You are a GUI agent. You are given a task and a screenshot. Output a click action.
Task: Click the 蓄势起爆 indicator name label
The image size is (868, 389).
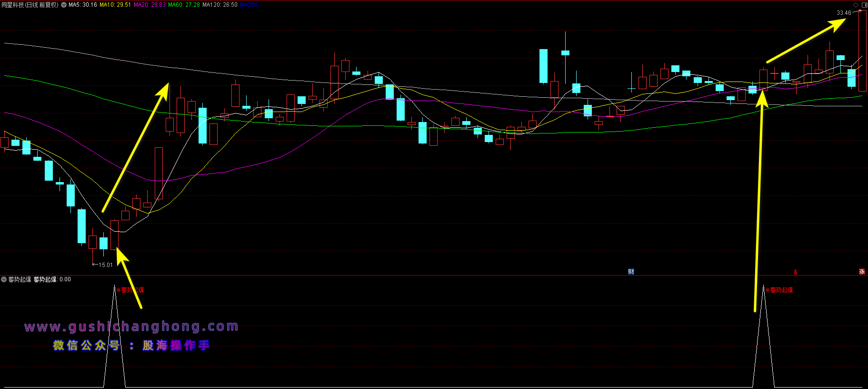click(x=20, y=279)
